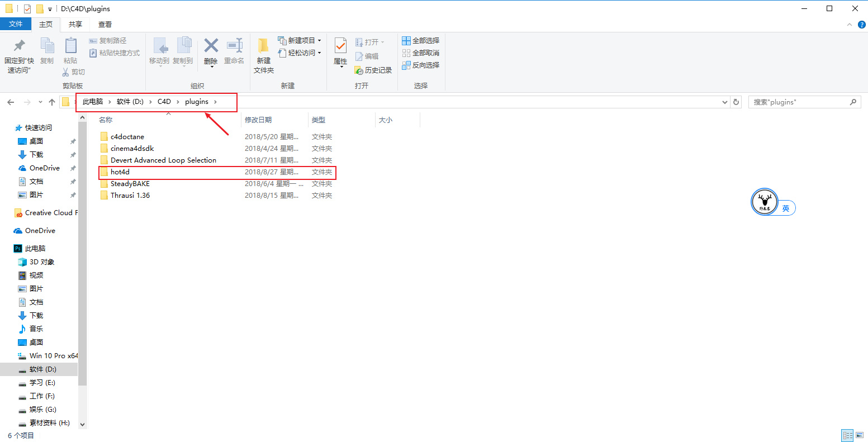The image size is (868, 442).
Task: Click the Pin to Quick Access icon
Action: click(x=19, y=46)
